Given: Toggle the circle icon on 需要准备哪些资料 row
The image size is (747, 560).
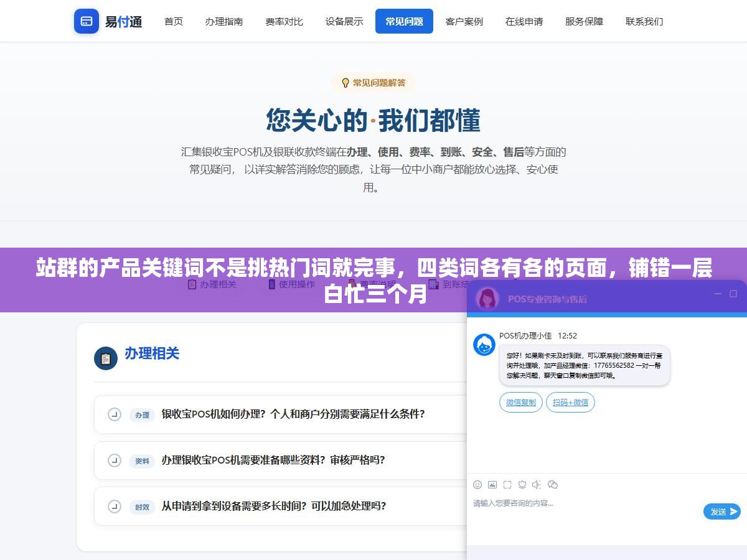Looking at the screenshot, I should (x=114, y=460).
